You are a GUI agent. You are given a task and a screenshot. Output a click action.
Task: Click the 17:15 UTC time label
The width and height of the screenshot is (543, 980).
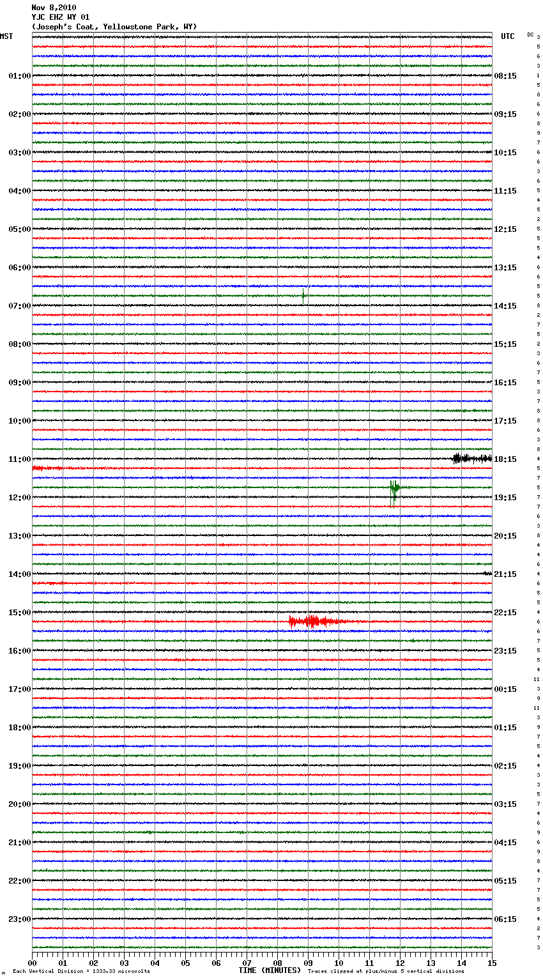click(505, 421)
